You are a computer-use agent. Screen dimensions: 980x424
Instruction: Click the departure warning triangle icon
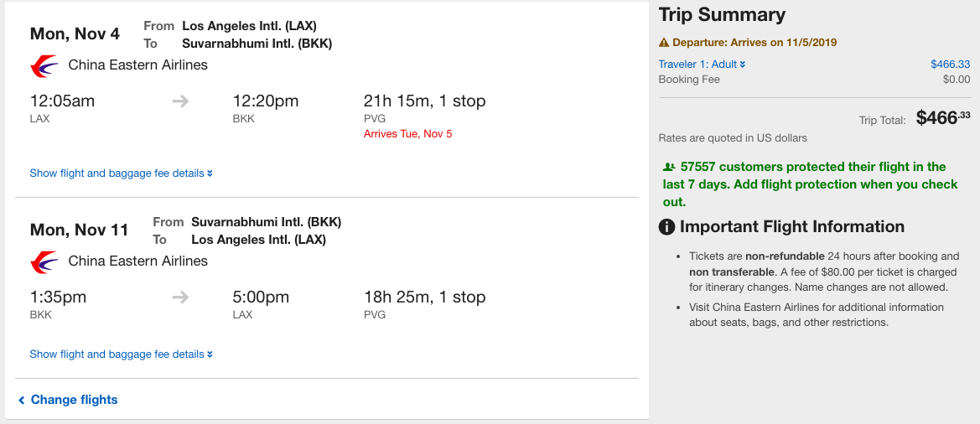(x=664, y=43)
